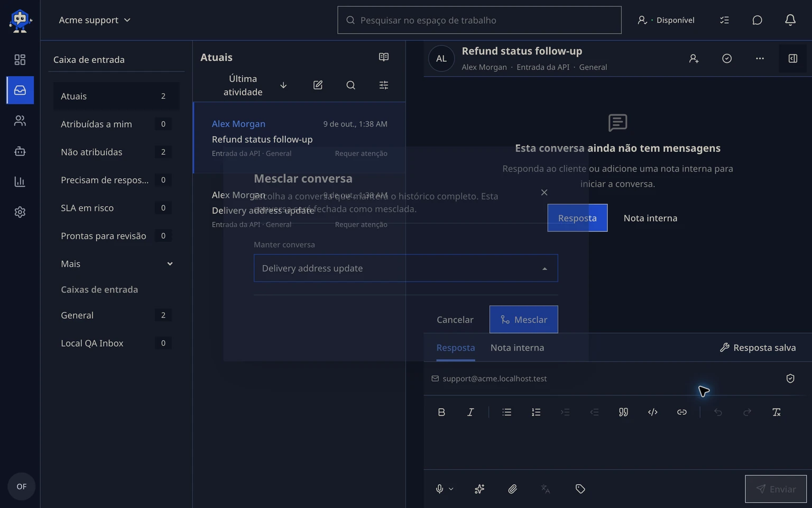
Task: Open the Acme support workspace dropdown
Action: tap(95, 20)
